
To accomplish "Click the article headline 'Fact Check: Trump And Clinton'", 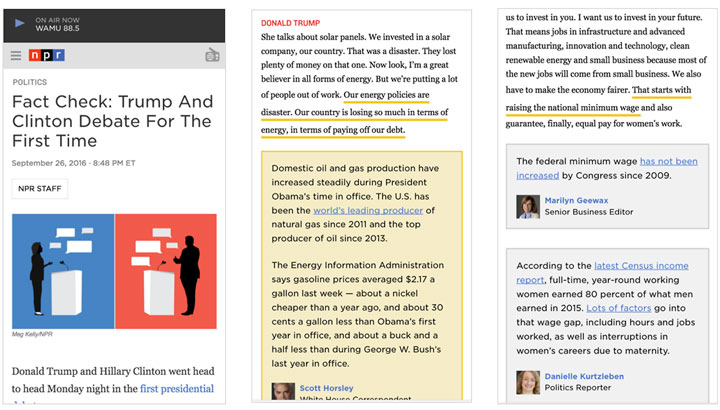I will point(112,121).
